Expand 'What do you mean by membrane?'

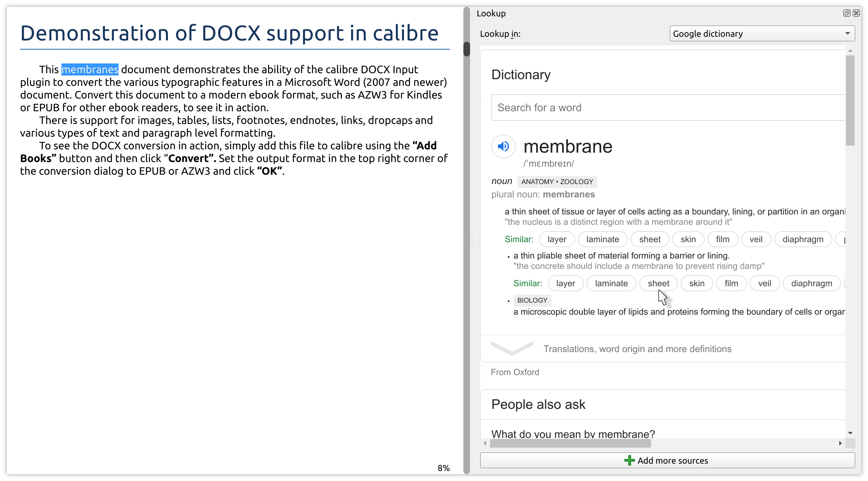pos(573,434)
